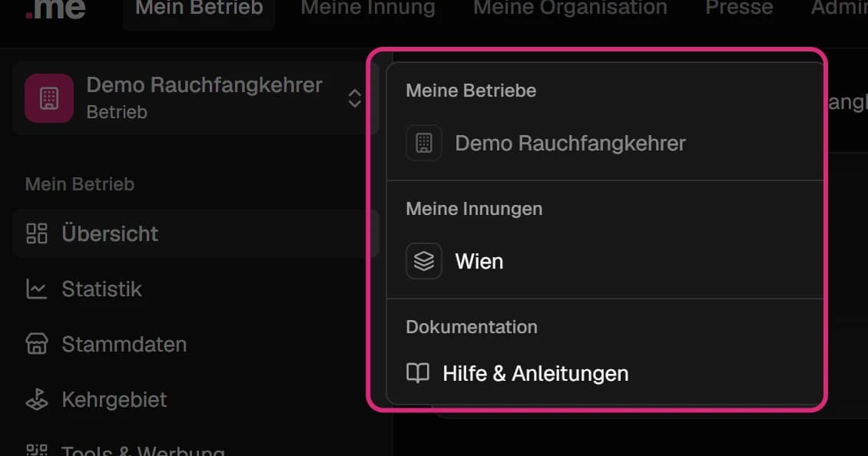Click the Dokumentation heading

[472, 327]
